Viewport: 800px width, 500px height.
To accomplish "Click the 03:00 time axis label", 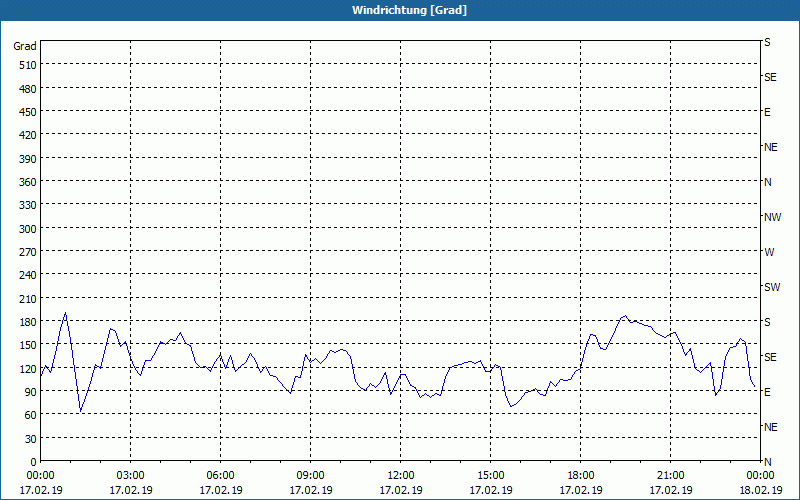I will (131, 476).
